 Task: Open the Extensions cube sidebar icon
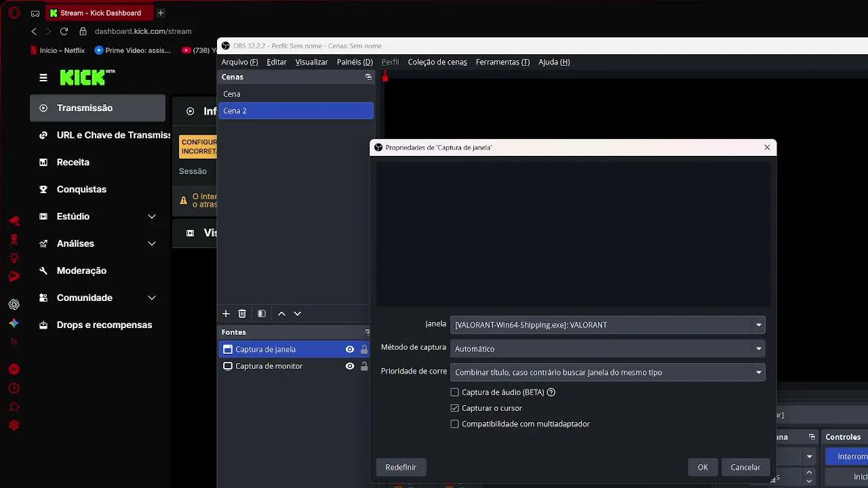coord(14,407)
